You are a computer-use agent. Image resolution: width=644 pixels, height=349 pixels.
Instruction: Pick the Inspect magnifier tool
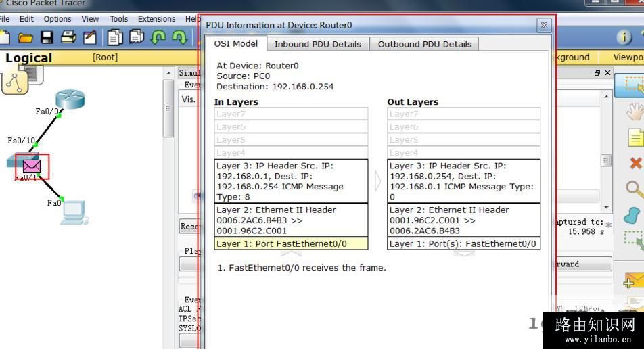pos(635,189)
